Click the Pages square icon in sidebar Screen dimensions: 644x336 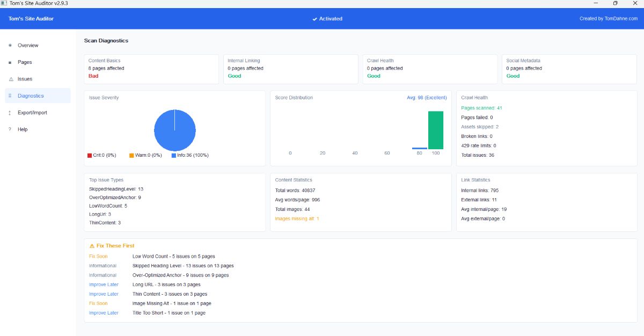pyautogui.click(x=9, y=62)
